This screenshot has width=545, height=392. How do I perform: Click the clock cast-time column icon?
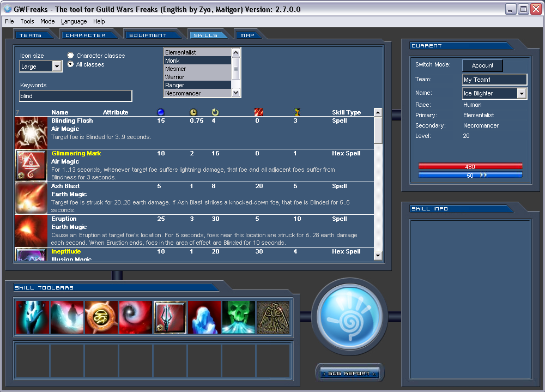click(193, 112)
